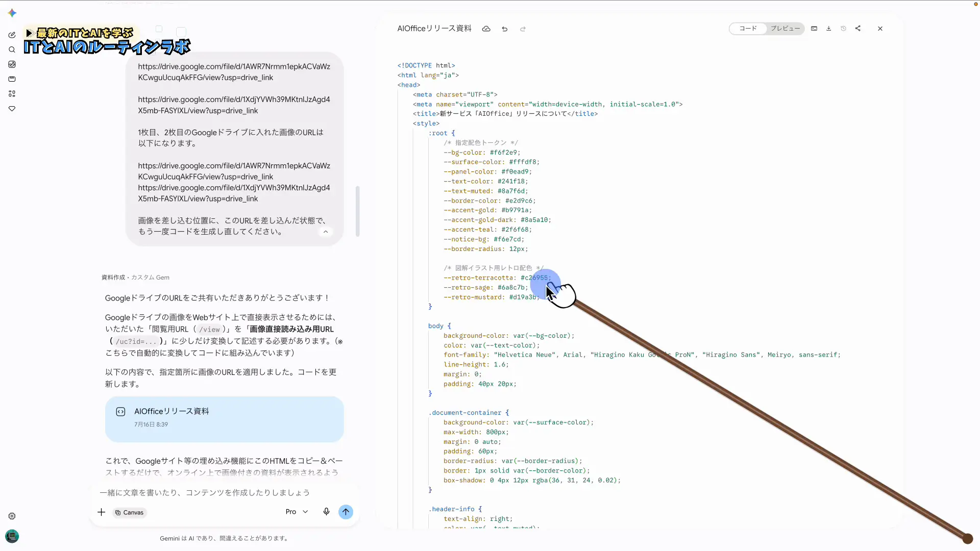
Task: Click the --surface-color: #fffdf8 line
Action: 492,162
